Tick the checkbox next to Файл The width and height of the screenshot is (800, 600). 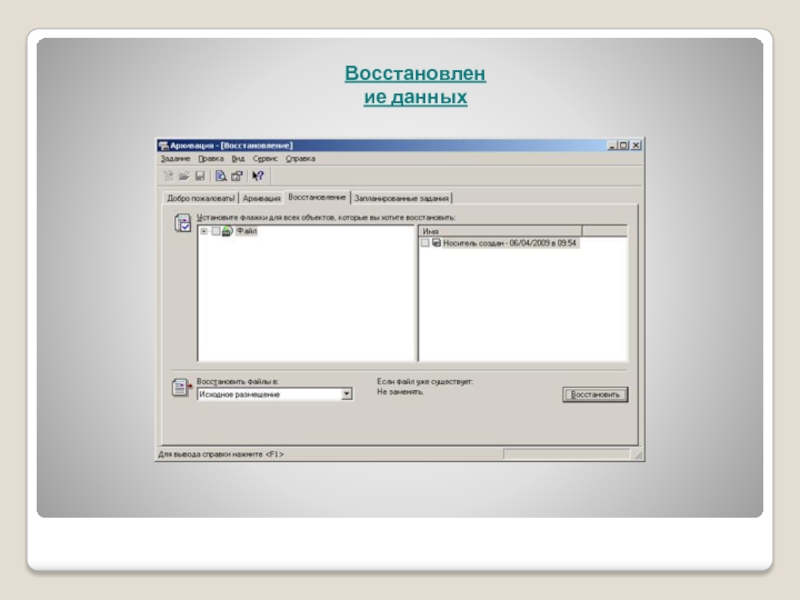click(x=216, y=231)
